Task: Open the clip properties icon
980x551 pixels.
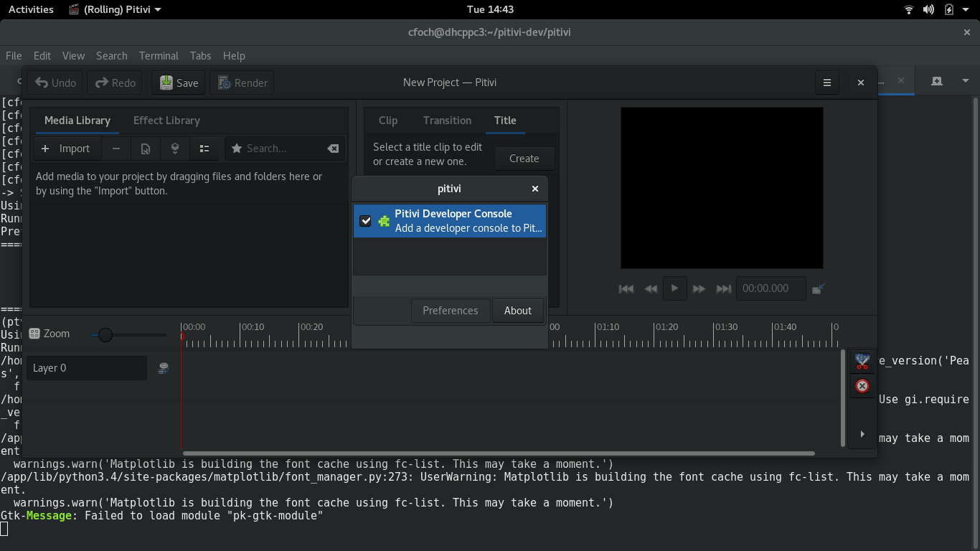Action: point(145,149)
